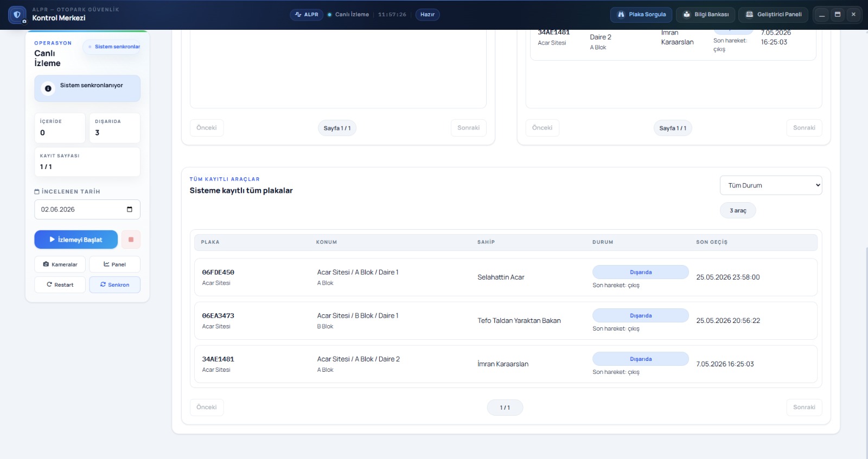Click SAHİP column header
The width and height of the screenshot is (868, 459).
click(486, 242)
